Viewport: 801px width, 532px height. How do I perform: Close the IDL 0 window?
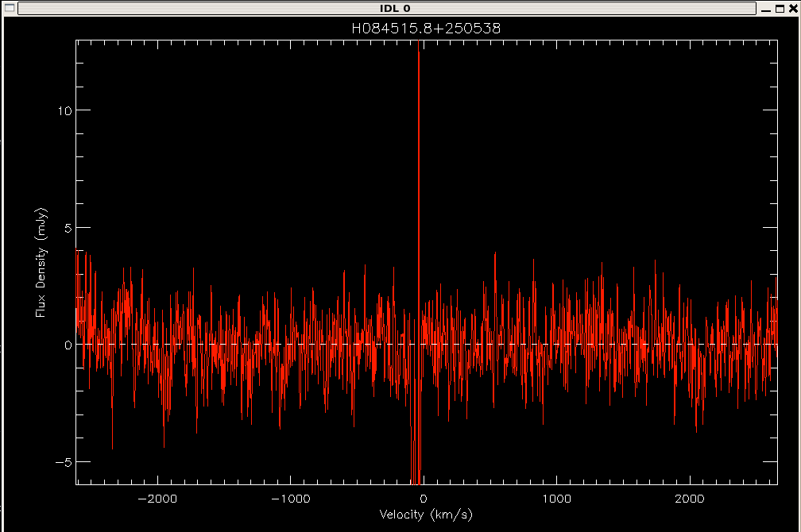[x=793, y=9]
